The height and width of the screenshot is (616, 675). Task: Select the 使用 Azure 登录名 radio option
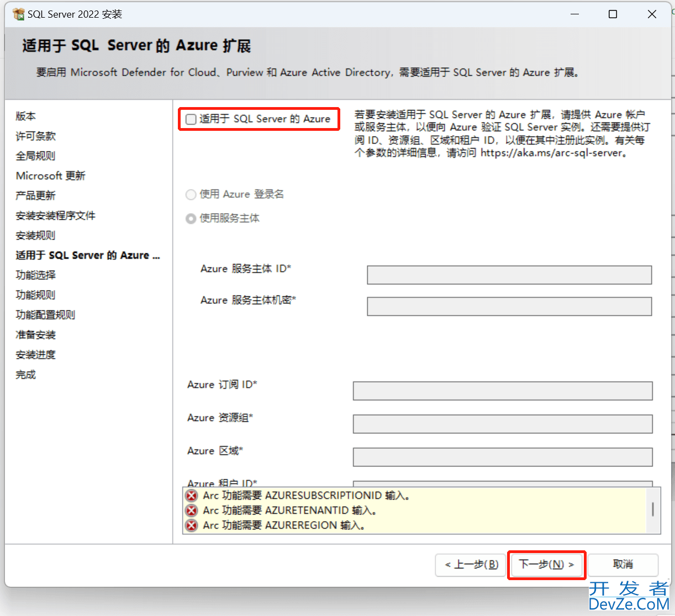tap(191, 194)
